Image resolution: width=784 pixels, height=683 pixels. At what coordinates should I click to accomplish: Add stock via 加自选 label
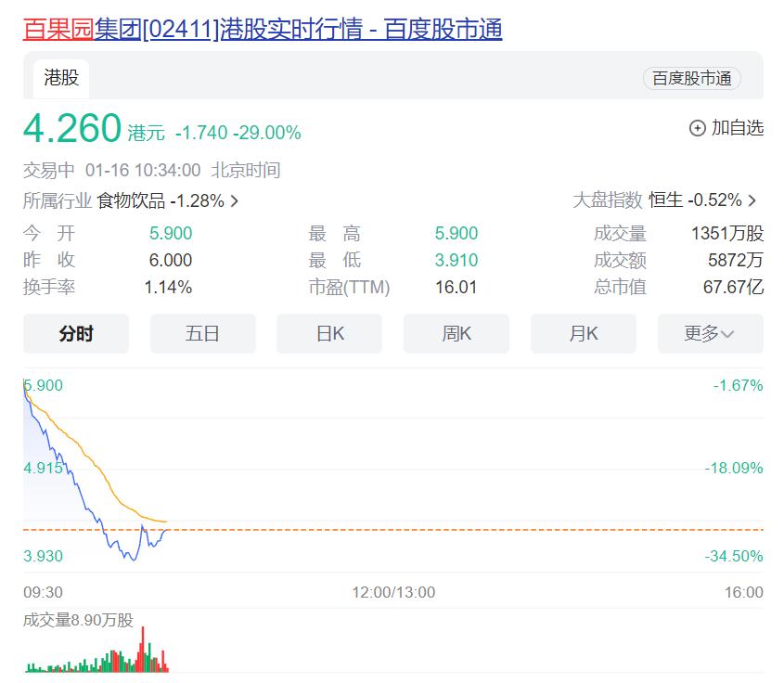738,128
